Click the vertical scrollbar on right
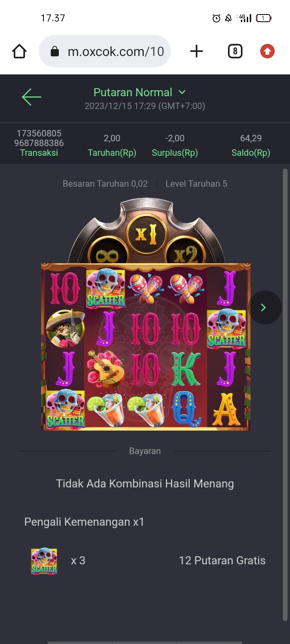The width and height of the screenshot is (290, 644). click(x=285, y=394)
